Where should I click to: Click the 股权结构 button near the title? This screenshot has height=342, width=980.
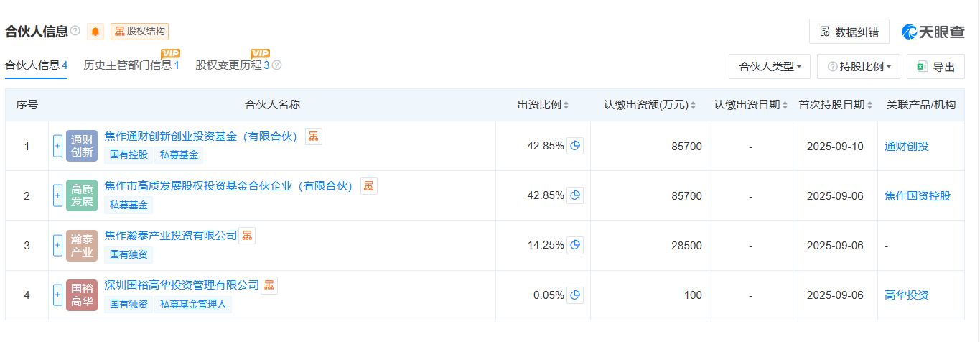pos(140,32)
